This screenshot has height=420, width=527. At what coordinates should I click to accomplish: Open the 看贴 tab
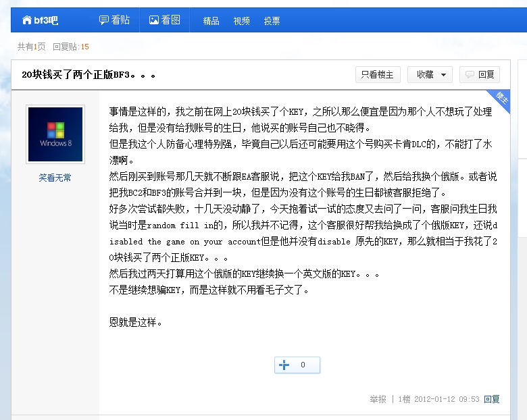pyautogui.click(x=114, y=20)
